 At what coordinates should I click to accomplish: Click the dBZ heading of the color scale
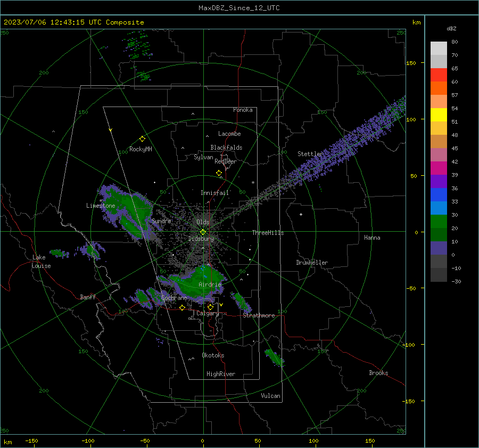[451, 28]
